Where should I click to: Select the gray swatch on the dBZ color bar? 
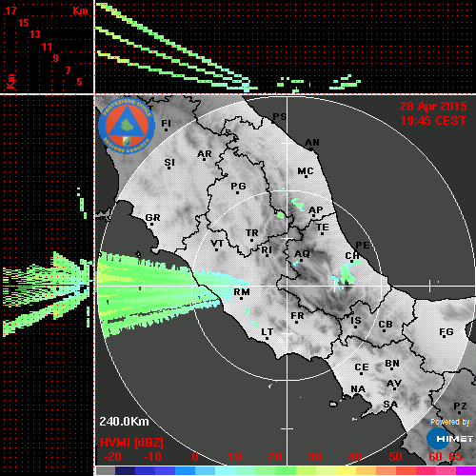click(x=106, y=470)
